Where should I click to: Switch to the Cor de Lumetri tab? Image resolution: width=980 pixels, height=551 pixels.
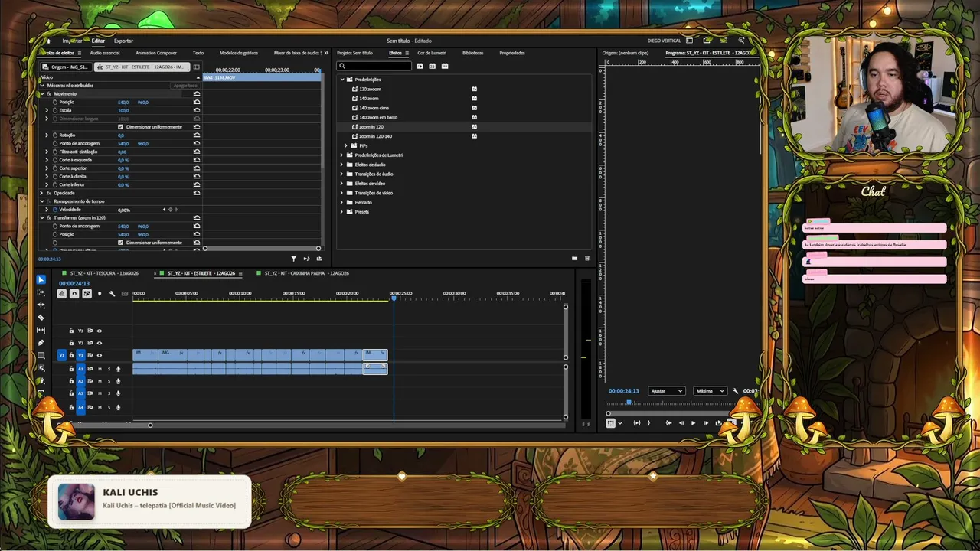click(432, 53)
